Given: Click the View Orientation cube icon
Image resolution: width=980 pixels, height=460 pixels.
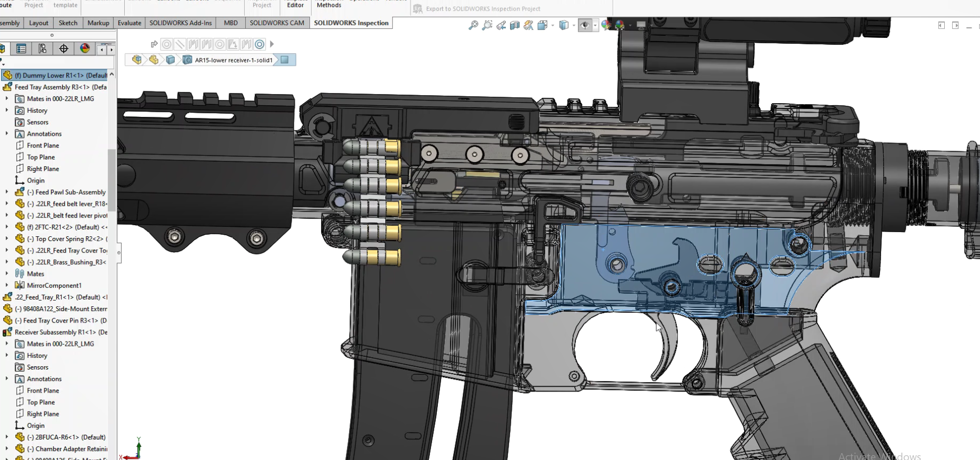Looking at the screenshot, I should click(x=543, y=25).
